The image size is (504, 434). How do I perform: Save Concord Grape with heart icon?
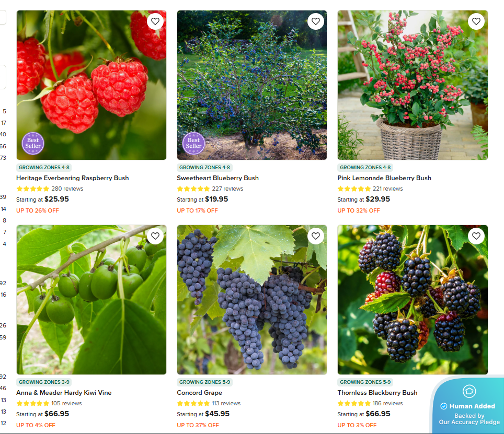click(x=316, y=236)
